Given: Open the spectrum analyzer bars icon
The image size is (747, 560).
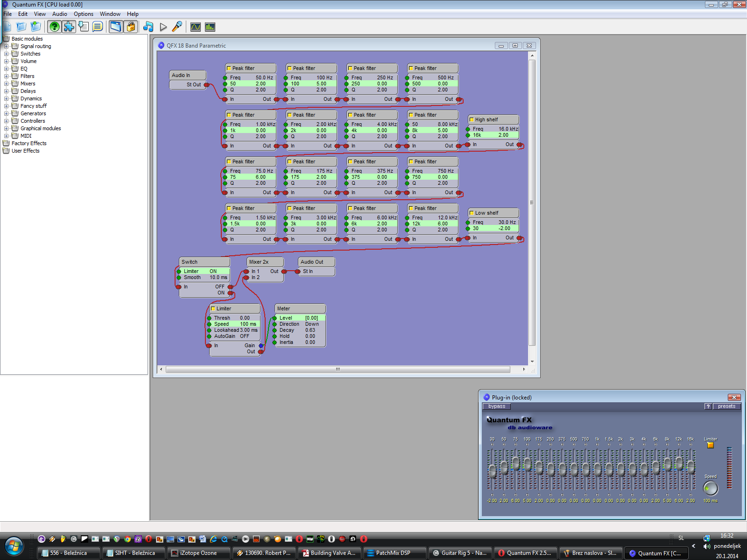Looking at the screenshot, I should [x=210, y=27].
